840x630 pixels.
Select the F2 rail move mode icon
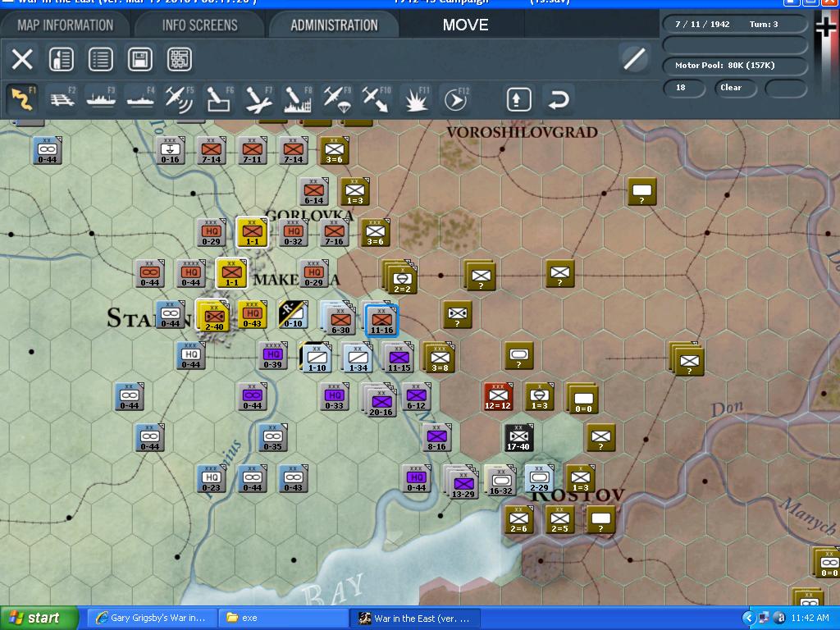62,99
